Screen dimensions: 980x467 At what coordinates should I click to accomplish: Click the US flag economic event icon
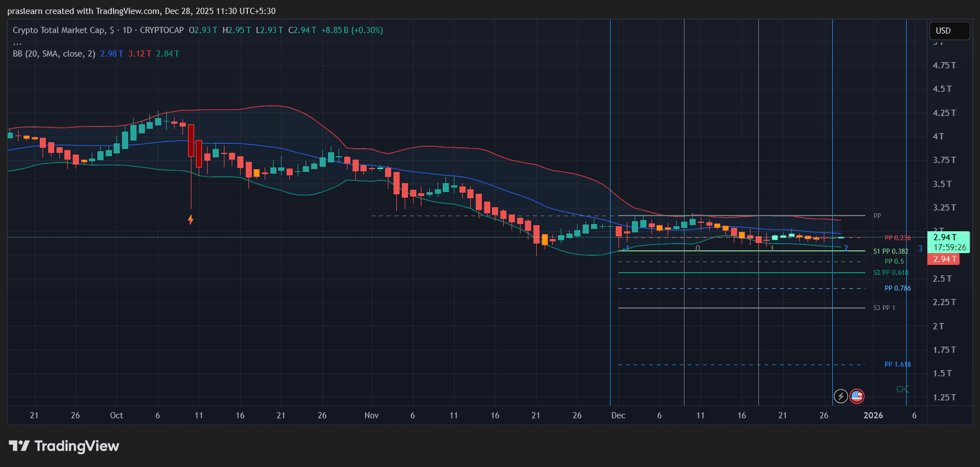[x=856, y=396]
